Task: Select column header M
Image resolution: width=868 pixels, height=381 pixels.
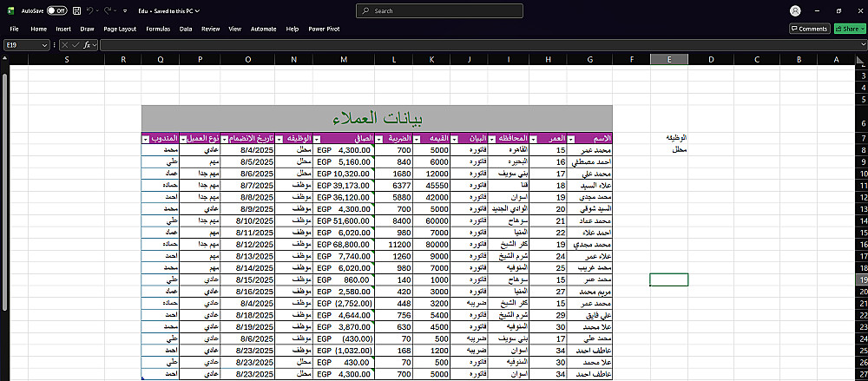Action: pos(344,59)
